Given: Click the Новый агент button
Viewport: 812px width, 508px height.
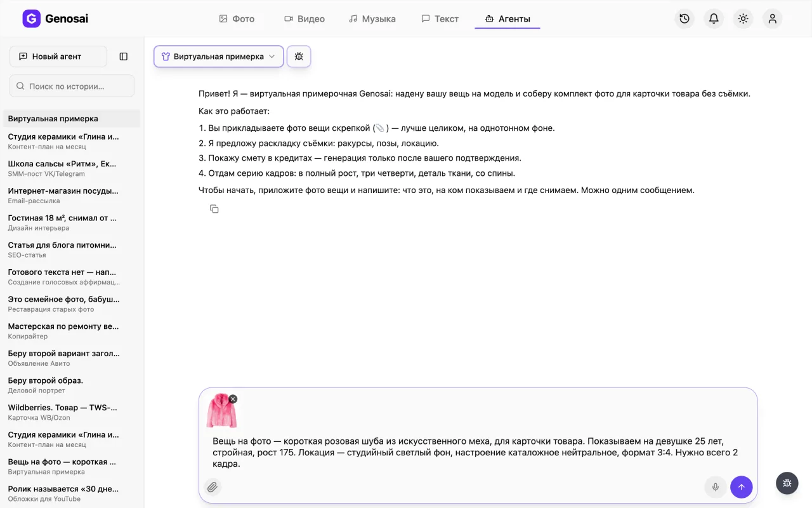Looking at the screenshot, I should coord(58,57).
